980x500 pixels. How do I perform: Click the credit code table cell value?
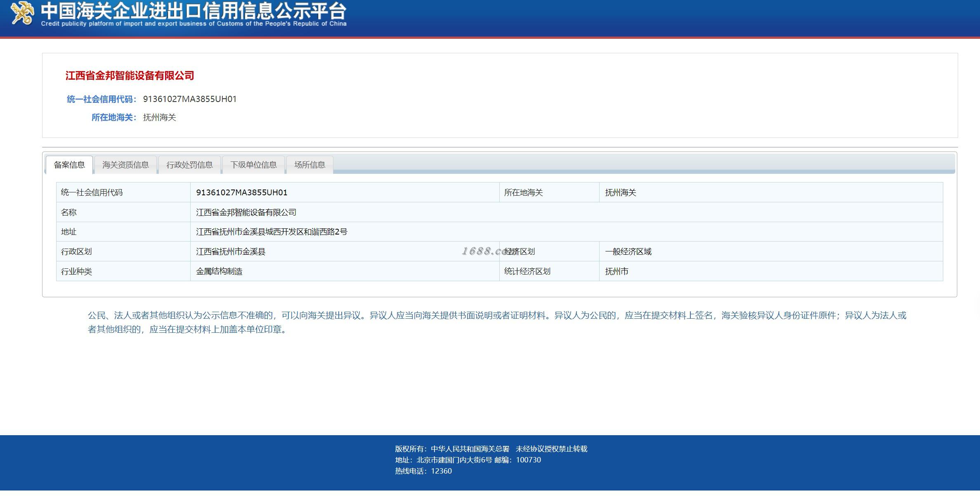[x=241, y=192]
